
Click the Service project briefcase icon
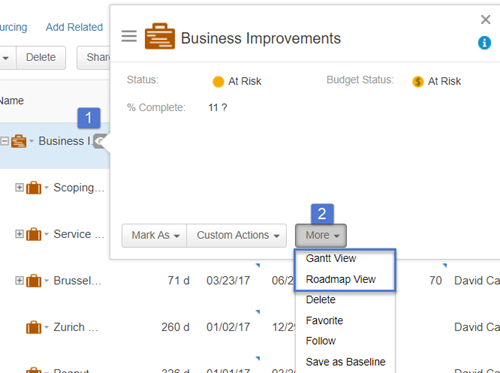[x=34, y=234]
